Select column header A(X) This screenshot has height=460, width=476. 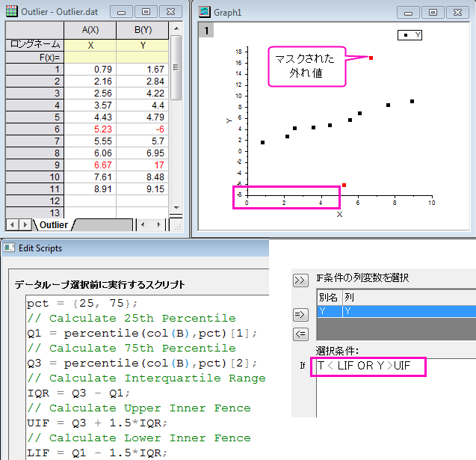[x=90, y=30]
